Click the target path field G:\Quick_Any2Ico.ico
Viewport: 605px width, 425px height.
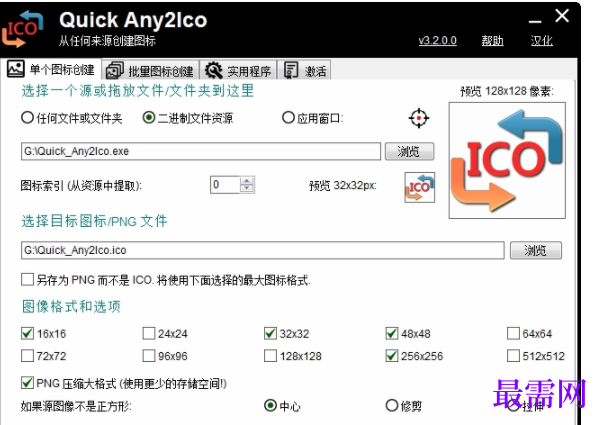pyautogui.click(x=262, y=251)
